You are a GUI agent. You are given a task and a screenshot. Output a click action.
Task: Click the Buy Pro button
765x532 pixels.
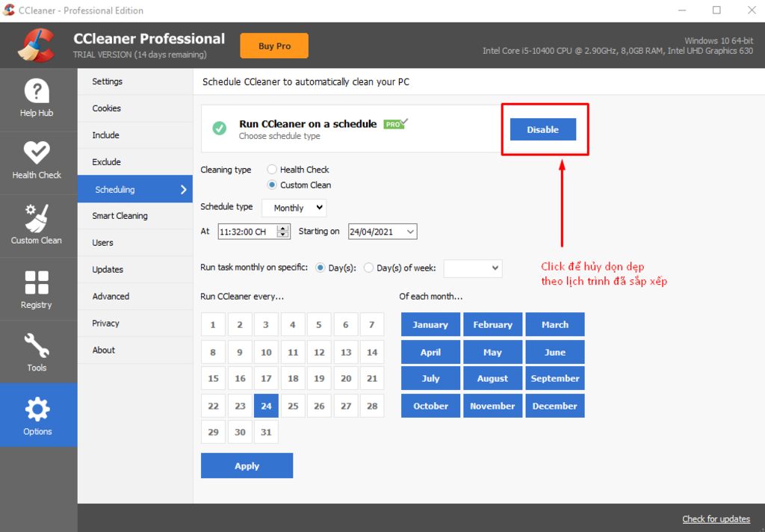[x=274, y=46]
